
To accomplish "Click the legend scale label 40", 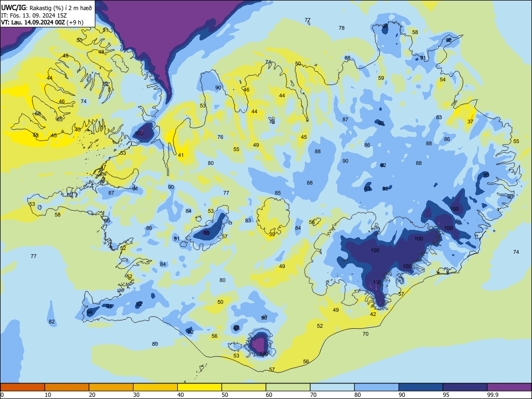I will point(180,395).
